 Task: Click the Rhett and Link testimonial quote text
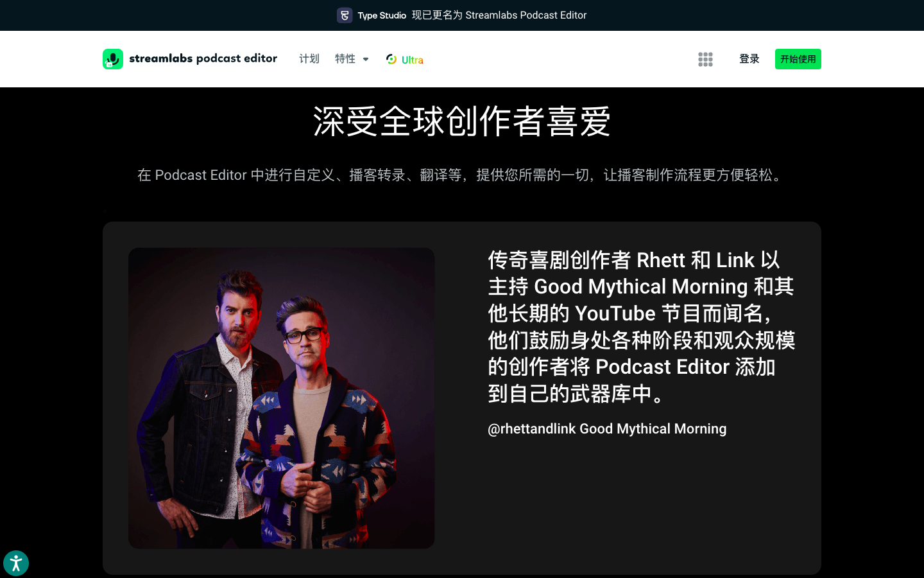click(x=640, y=326)
